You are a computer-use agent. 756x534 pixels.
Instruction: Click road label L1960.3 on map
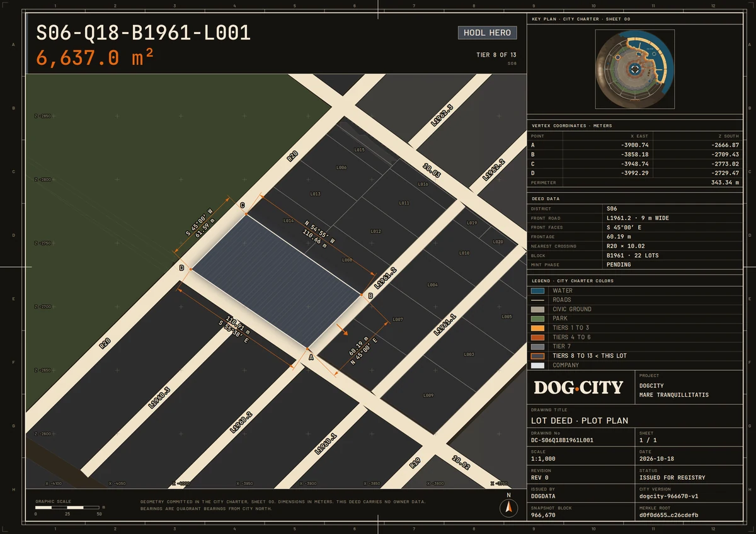[x=159, y=398]
